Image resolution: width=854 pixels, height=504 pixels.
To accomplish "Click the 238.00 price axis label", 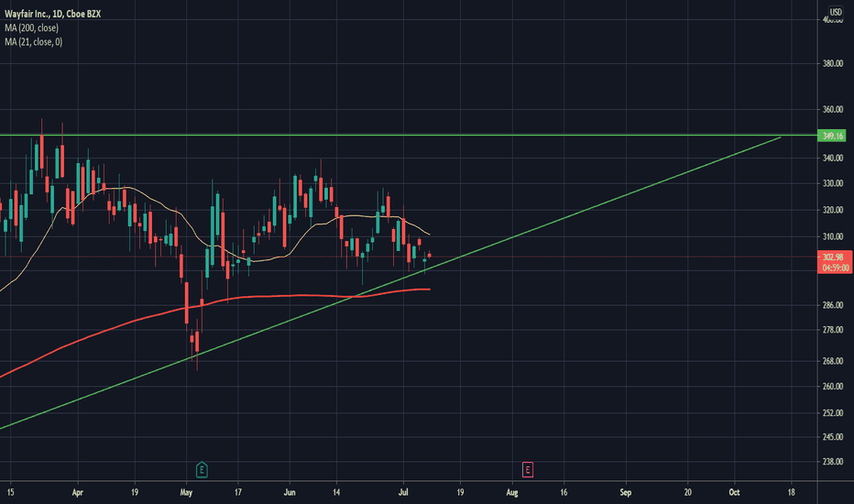I will [833, 462].
